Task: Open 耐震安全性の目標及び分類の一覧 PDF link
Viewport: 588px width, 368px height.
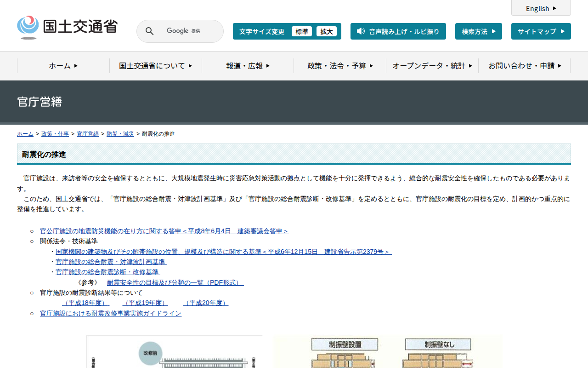Action: point(175,282)
